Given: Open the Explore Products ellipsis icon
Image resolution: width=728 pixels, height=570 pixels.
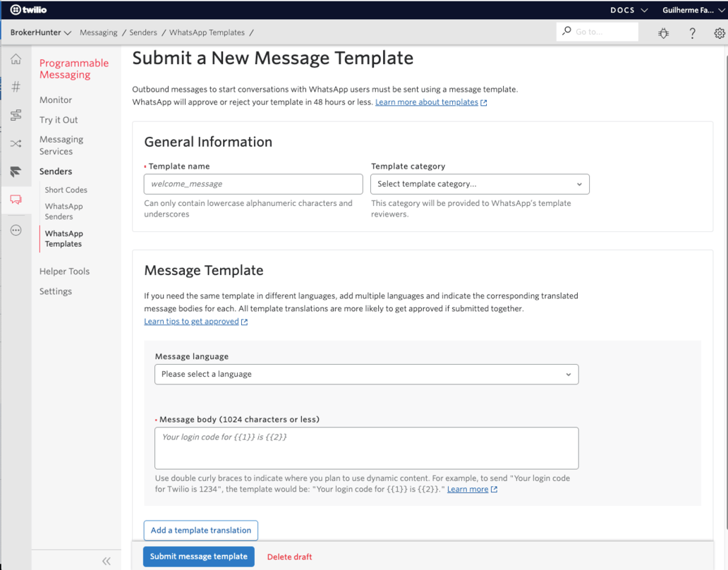Looking at the screenshot, I should pyautogui.click(x=16, y=229).
